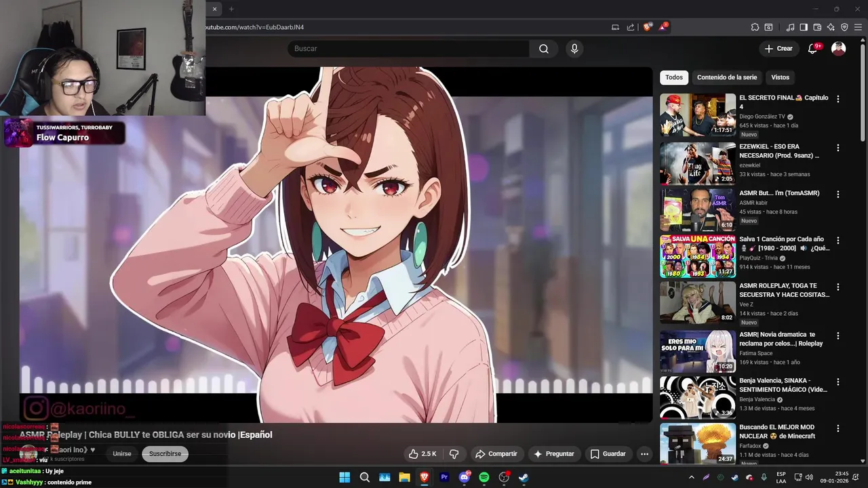Dislike the video with thumbs down

(454, 454)
